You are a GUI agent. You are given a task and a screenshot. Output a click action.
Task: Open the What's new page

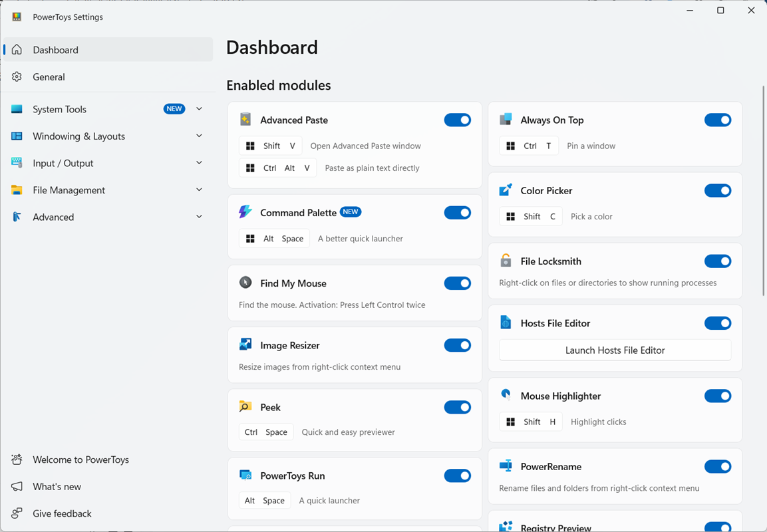pyautogui.click(x=108, y=487)
